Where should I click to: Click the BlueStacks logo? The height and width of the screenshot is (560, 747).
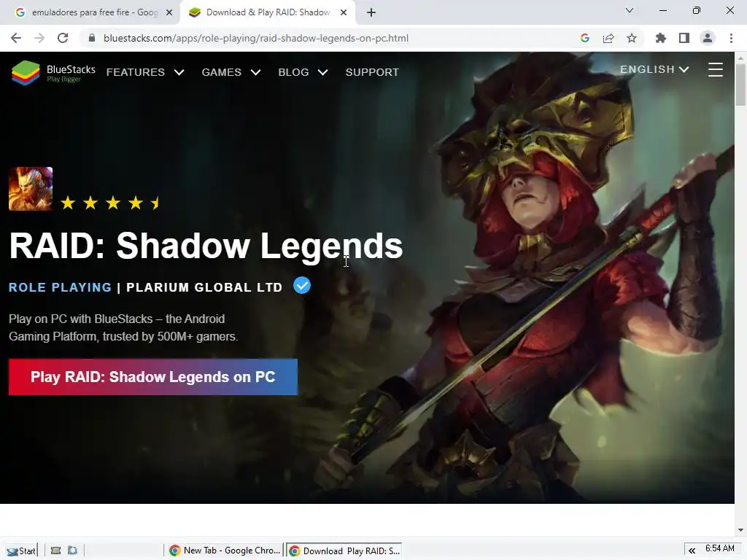point(53,72)
